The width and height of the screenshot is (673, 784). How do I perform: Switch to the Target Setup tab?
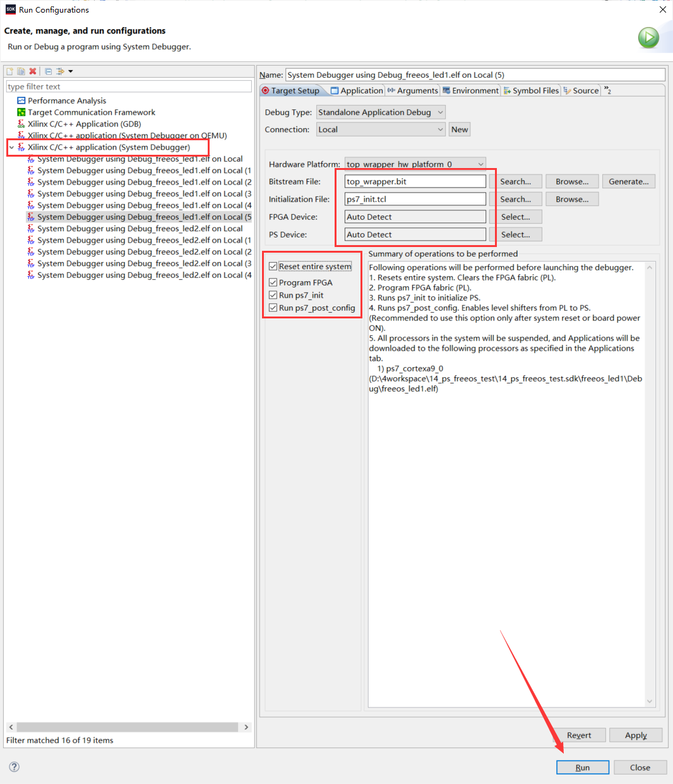(290, 91)
